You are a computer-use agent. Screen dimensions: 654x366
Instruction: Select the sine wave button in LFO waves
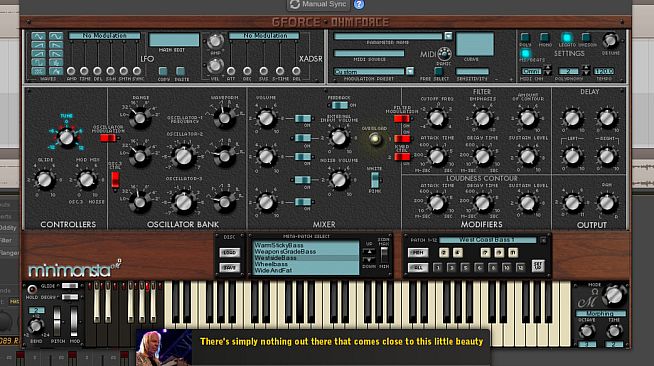[x=38, y=36]
